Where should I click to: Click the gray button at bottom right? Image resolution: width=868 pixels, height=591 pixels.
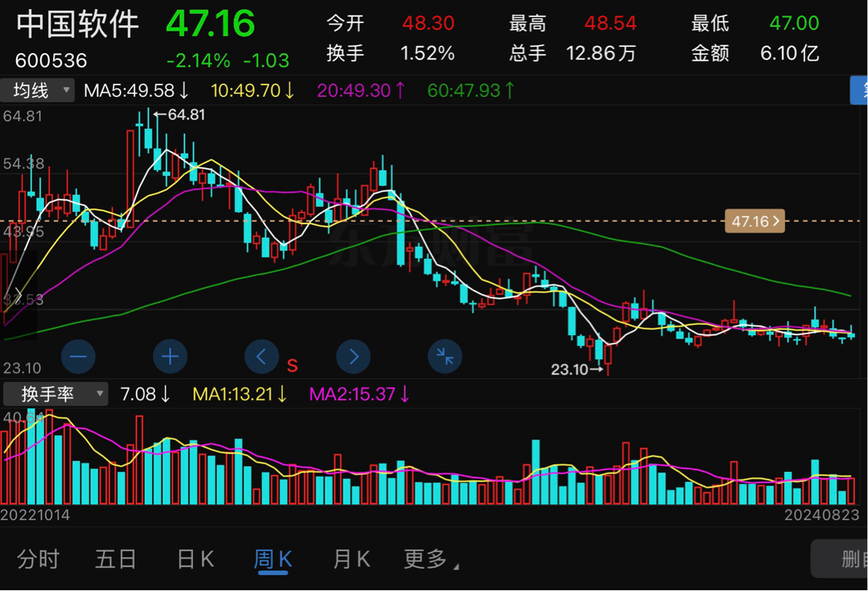[840, 559]
